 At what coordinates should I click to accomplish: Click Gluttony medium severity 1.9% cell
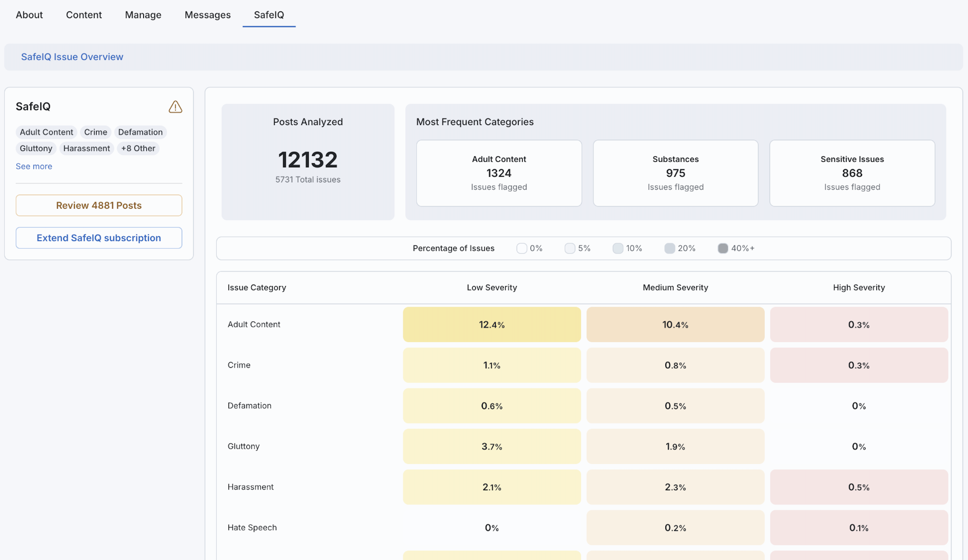pyautogui.click(x=675, y=447)
